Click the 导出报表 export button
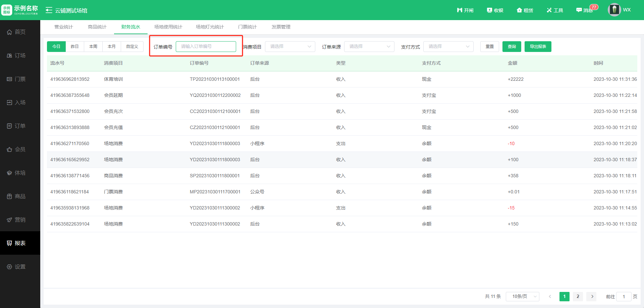 click(x=538, y=47)
